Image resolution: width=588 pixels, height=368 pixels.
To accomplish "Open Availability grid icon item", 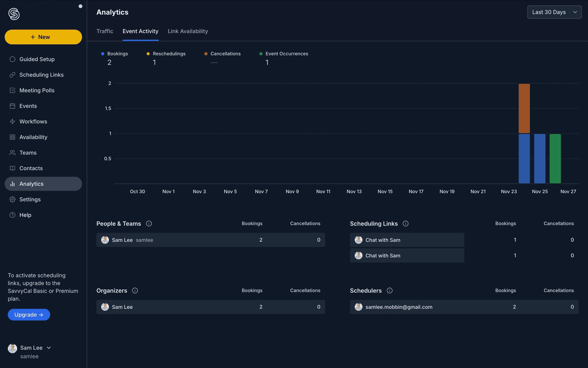I will [x=33, y=137].
